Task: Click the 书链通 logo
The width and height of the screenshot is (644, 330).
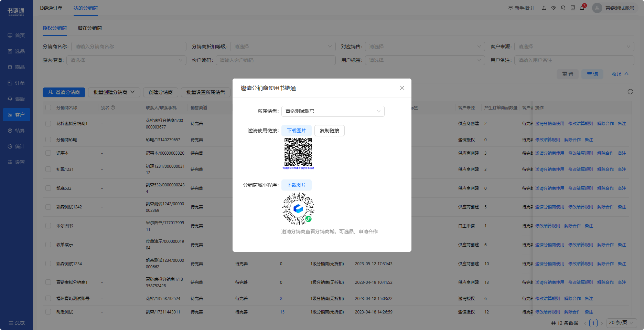Action: 16,11
